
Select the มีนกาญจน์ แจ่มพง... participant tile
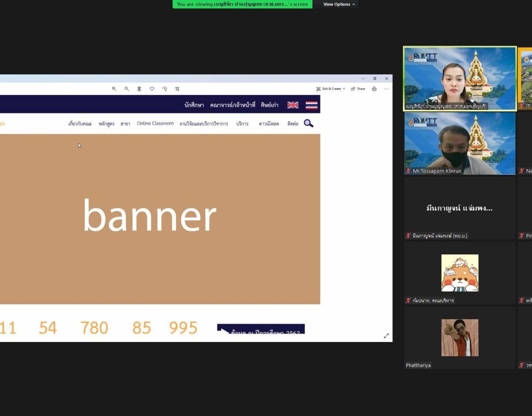coord(460,208)
